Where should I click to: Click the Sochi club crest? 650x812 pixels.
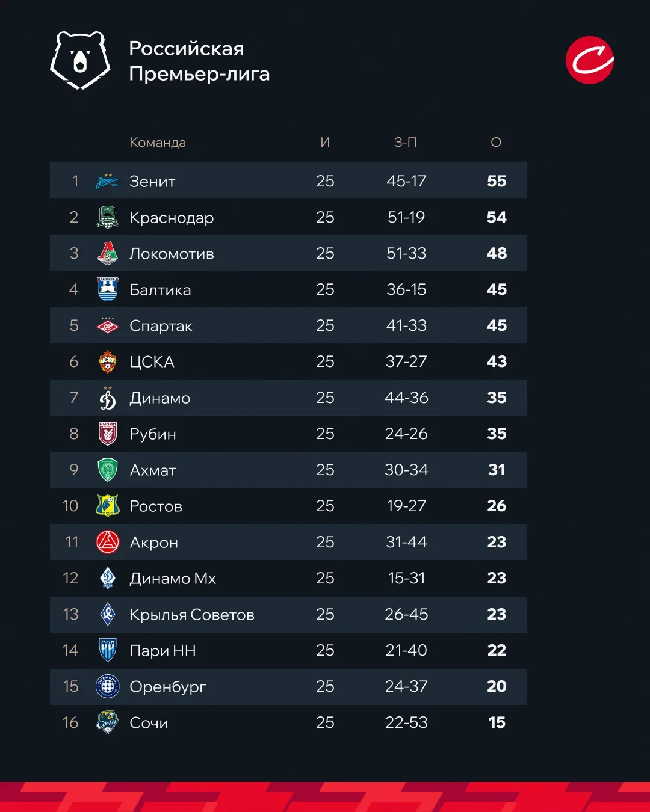(108, 722)
